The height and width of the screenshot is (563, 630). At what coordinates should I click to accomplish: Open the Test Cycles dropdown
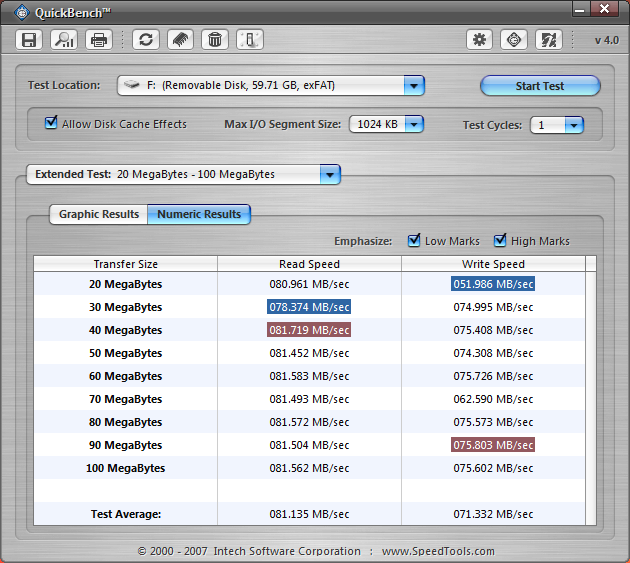click(x=573, y=125)
